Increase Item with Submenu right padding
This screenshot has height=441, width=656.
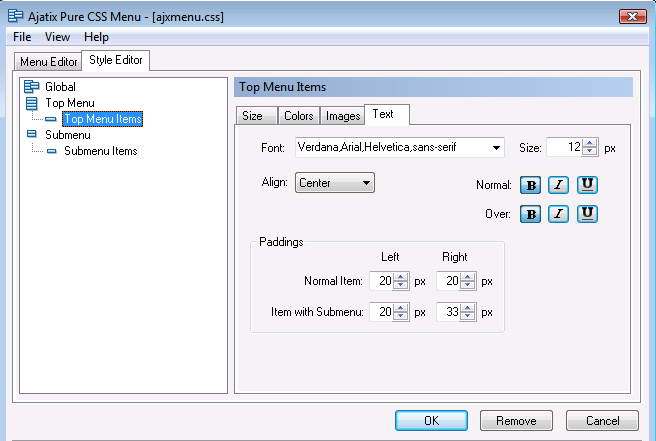pos(468,308)
